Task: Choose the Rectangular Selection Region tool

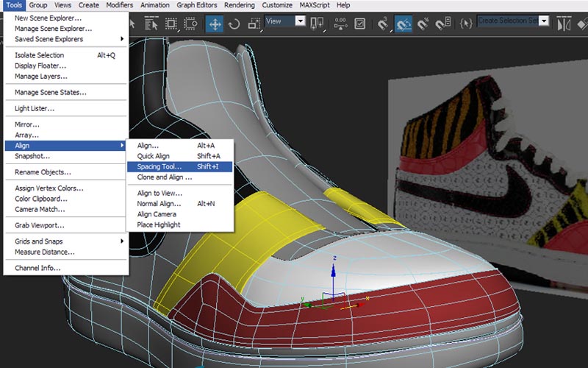Action: click(171, 24)
